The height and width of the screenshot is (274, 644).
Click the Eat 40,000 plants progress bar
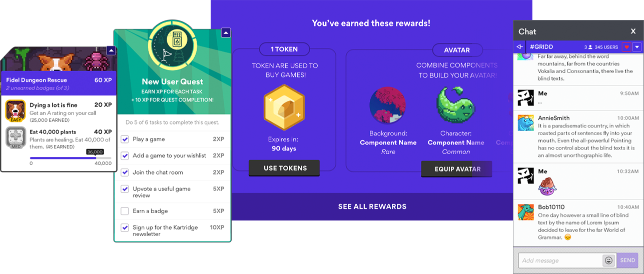[71, 158]
